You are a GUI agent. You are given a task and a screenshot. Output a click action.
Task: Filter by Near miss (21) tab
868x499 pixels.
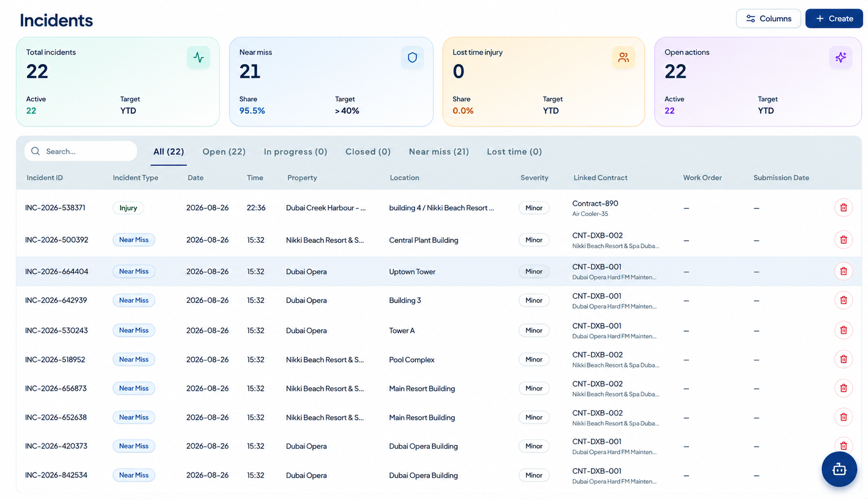pyautogui.click(x=439, y=152)
